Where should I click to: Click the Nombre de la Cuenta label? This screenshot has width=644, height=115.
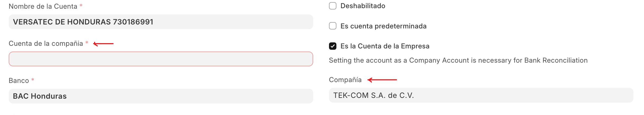43,6
